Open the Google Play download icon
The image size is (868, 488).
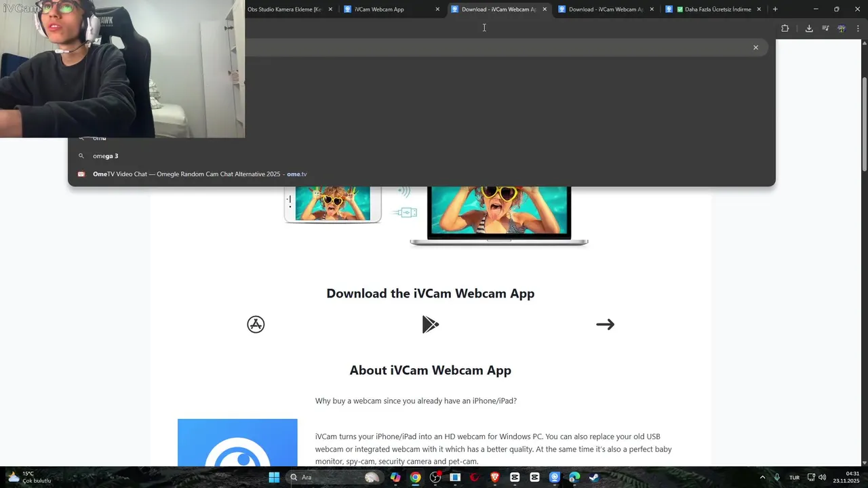[x=431, y=325]
